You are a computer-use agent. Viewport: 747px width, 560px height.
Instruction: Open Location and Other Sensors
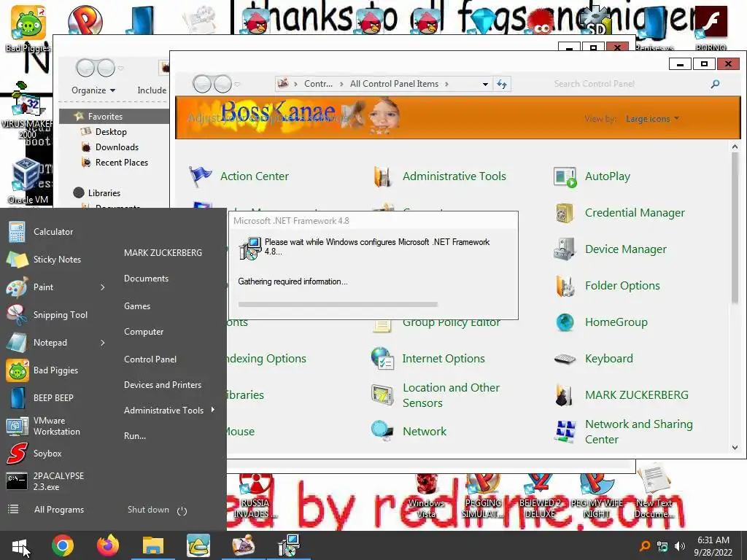pyautogui.click(x=436, y=395)
